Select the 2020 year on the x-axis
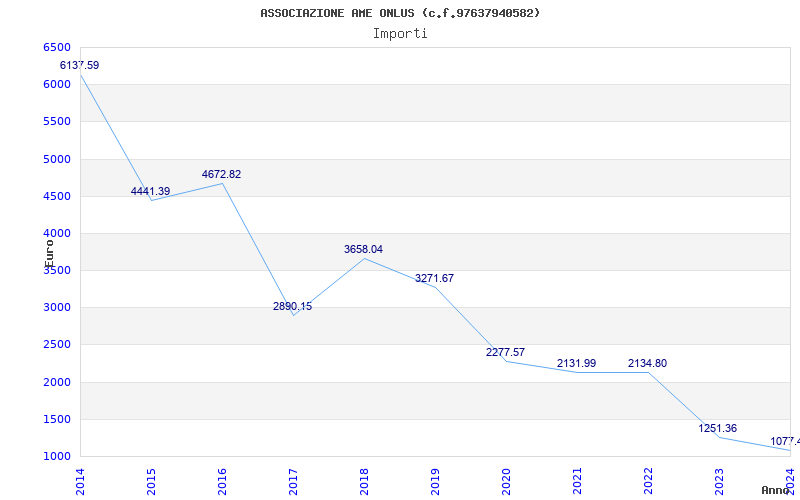 tap(506, 482)
